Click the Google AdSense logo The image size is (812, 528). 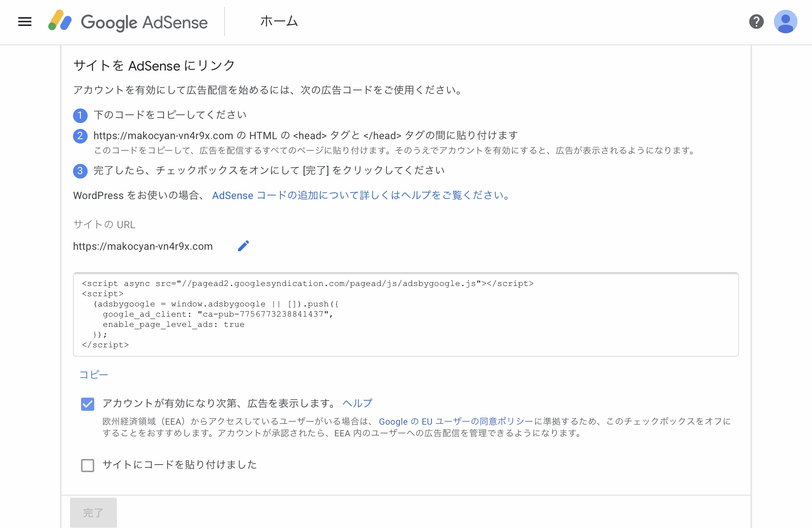128,22
